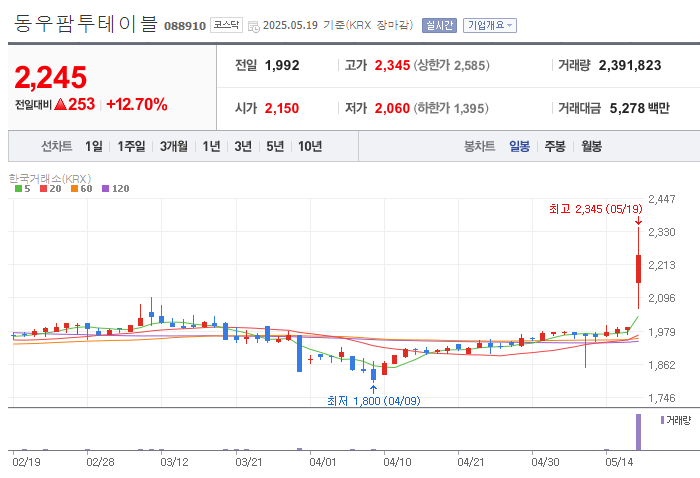The width and height of the screenshot is (700, 478).
Task: Select the 1주일 line chart period
Action: click(131, 146)
